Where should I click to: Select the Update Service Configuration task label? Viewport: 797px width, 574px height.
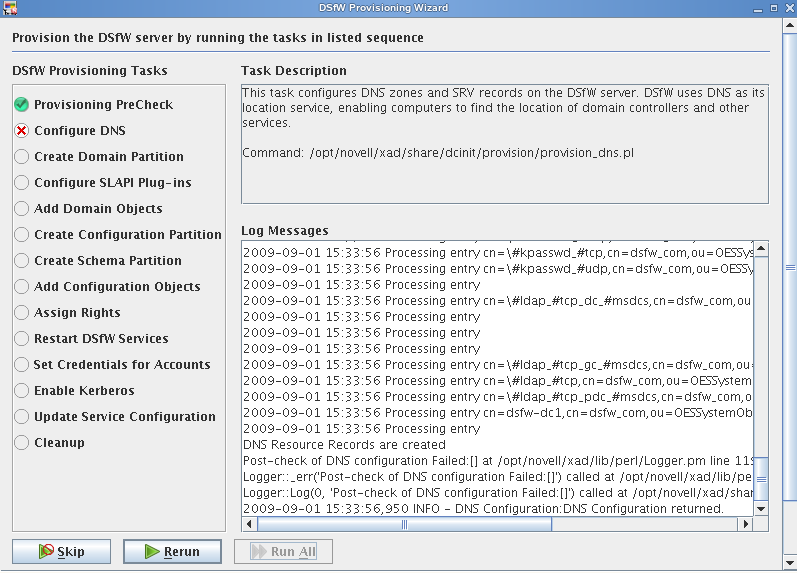[125, 416]
